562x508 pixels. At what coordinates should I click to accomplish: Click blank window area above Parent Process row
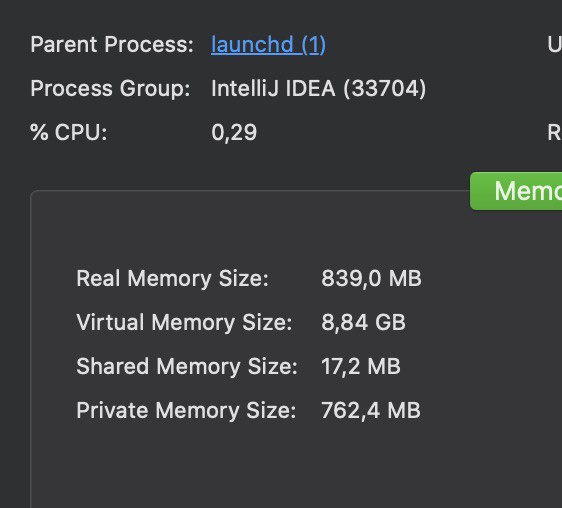click(251, 14)
